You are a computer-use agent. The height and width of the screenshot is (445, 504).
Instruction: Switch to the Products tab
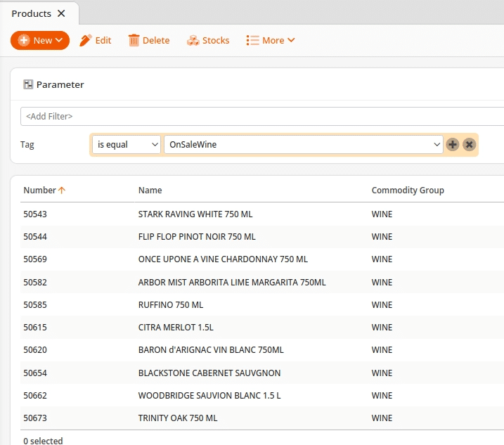coord(32,13)
